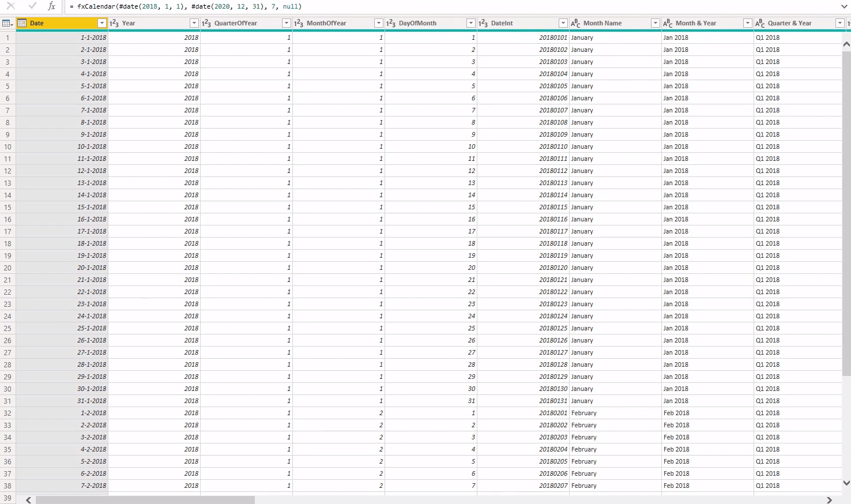Click the vertical scrollbar down arrow
The width and height of the screenshot is (851, 504).
point(846,483)
